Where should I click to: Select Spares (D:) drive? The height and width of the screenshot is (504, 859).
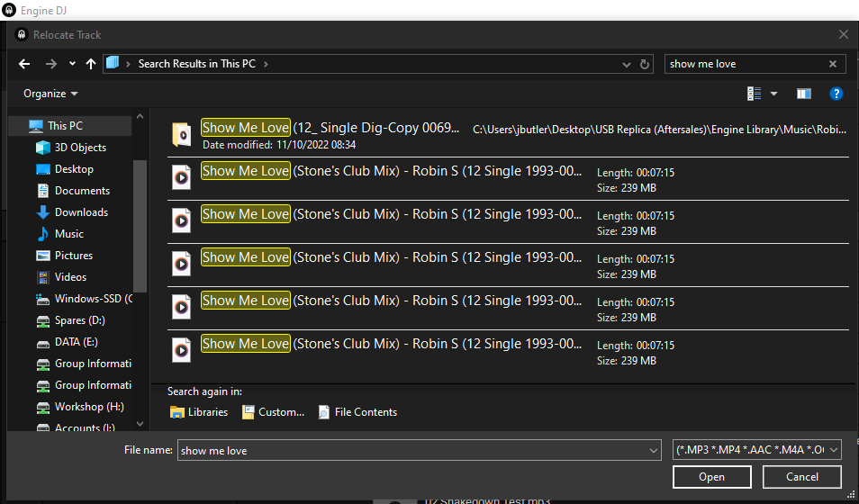(79, 320)
